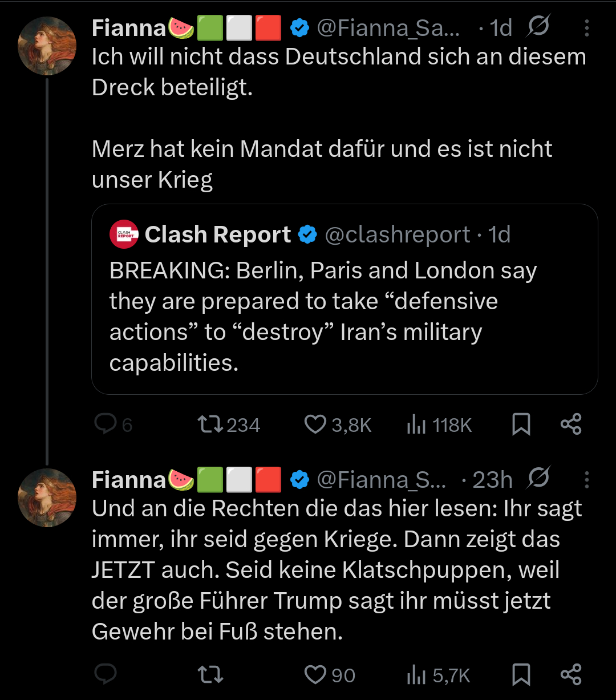Bookmark the second tweet about Trump

pyautogui.click(x=521, y=675)
